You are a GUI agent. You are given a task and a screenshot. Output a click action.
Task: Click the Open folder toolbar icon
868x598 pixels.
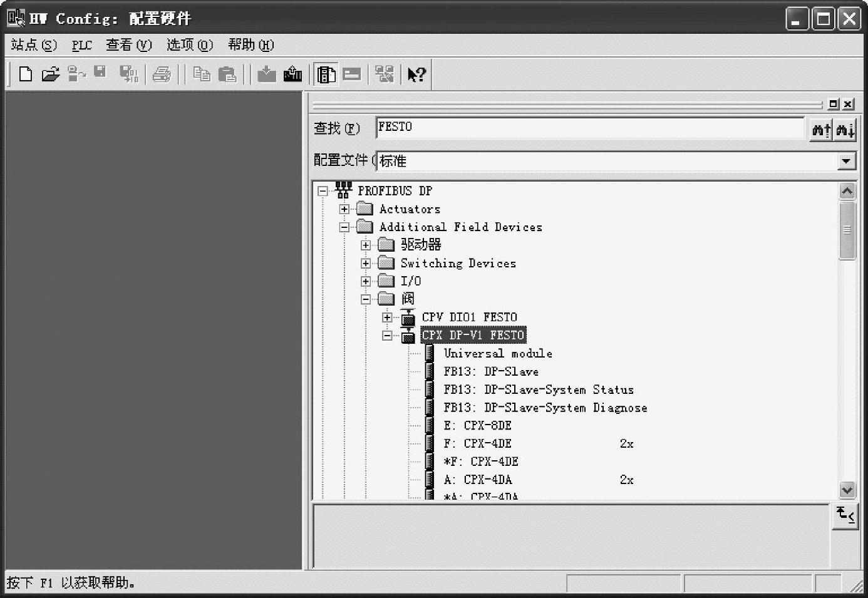click(50, 74)
